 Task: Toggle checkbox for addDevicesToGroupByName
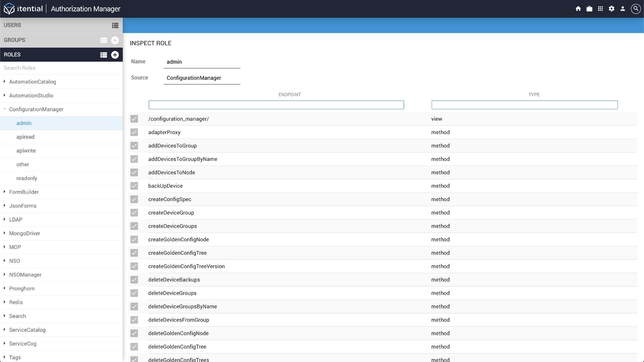point(134,159)
